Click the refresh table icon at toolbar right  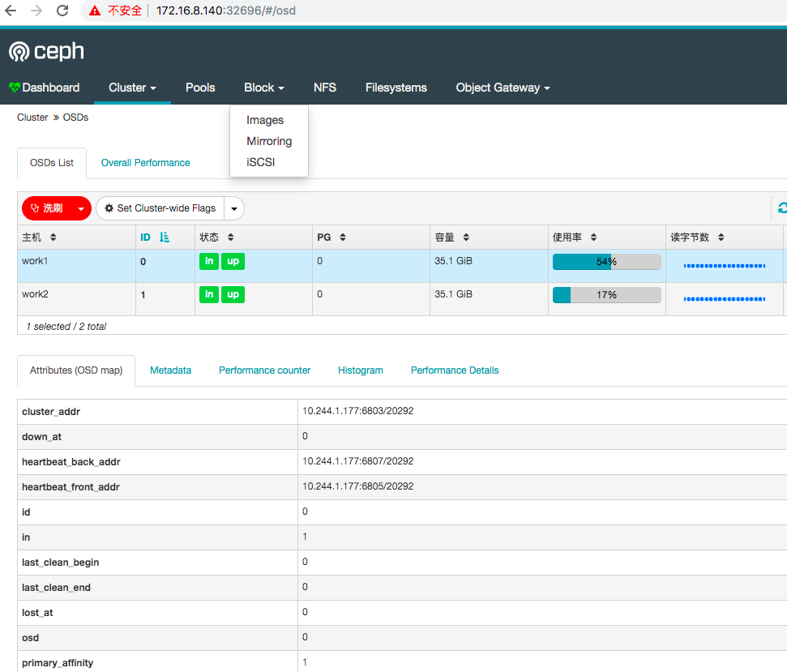tap(782, 208)
